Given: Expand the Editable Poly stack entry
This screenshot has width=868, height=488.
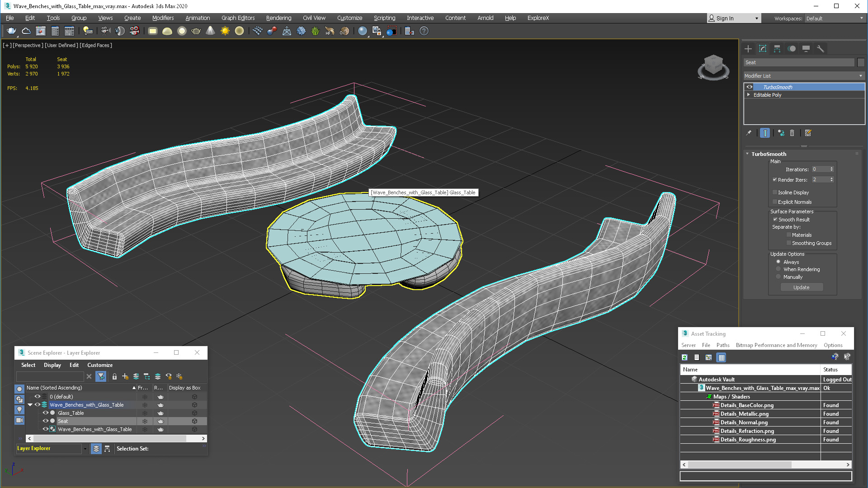Looking at the screenshot, I should (749, 94).
